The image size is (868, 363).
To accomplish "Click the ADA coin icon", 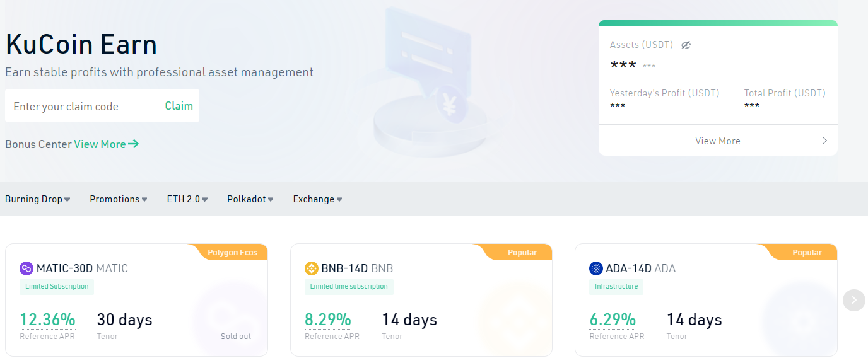I will point(596,269).
